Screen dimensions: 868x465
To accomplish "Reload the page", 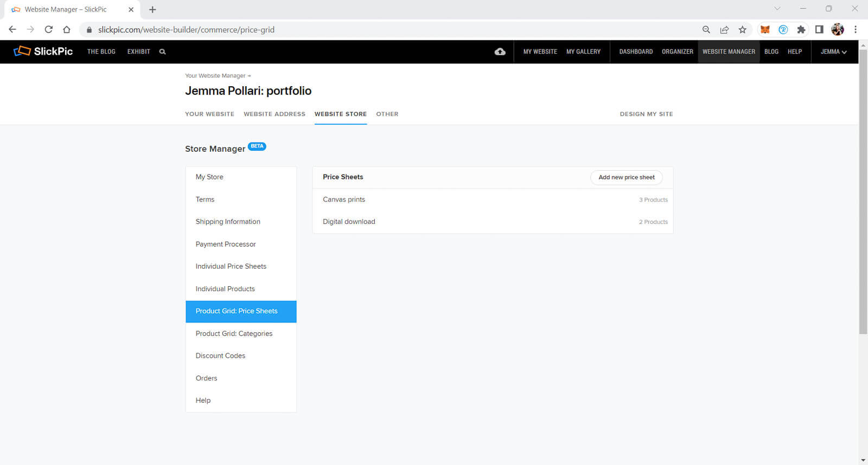I will point(49,30).
